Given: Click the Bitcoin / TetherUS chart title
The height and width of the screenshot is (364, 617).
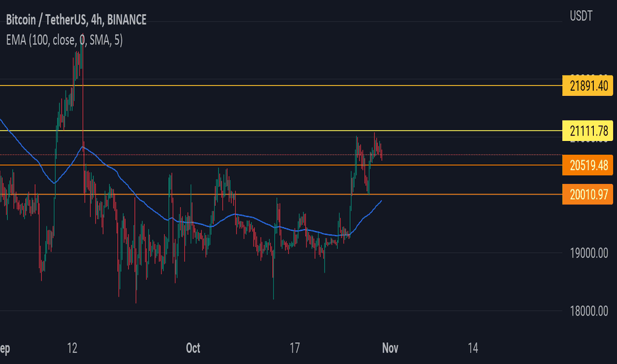Looking at the screenshot, I should [x=76, y=20].
